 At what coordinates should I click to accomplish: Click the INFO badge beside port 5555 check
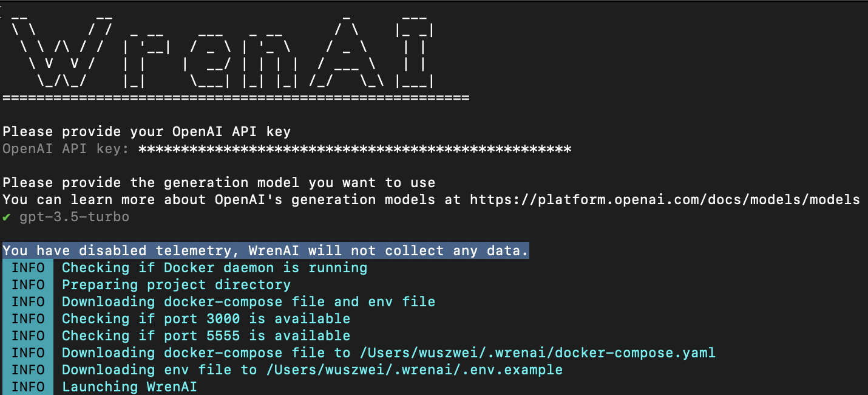click(28, 336)
